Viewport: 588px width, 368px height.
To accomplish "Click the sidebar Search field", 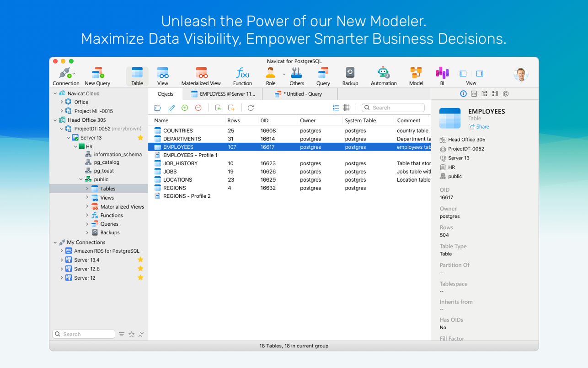I will 84,334.
